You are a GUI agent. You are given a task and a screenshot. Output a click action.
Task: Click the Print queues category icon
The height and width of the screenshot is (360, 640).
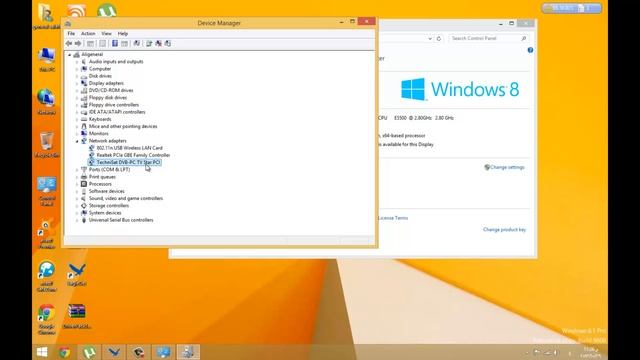tap(84, 177)
